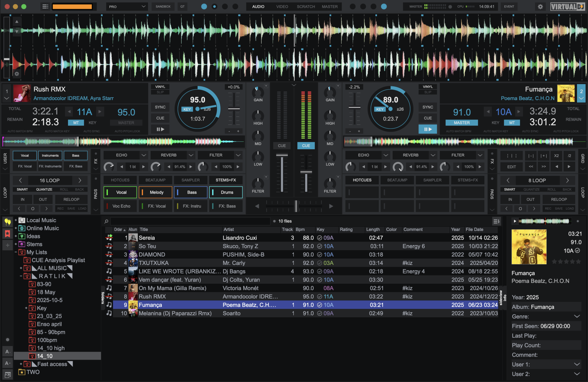The width and height of the screenshot is (588, 382).
Task: Expand the Local Music folder
Action: click(x=16, y=220)
